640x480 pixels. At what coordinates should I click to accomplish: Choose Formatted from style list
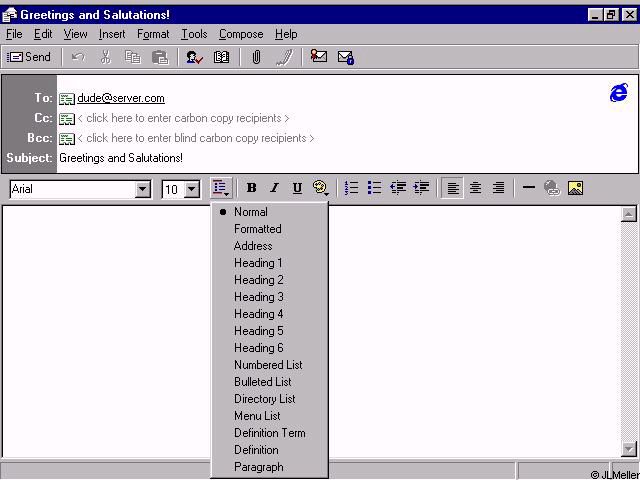pos(269,229)
